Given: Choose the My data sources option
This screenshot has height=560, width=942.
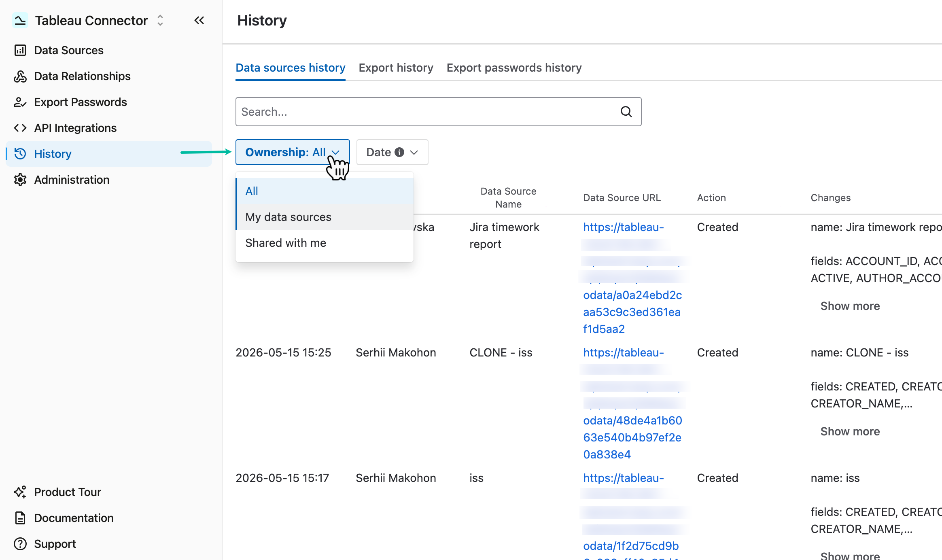Looking at the screenshot, I should click(325, 217).
